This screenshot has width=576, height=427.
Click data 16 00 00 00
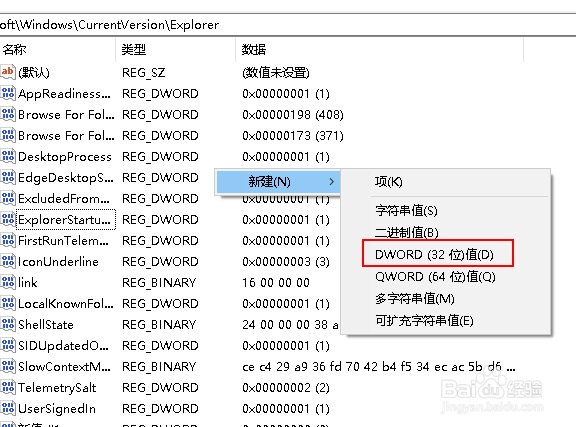[x=276, y=283]
